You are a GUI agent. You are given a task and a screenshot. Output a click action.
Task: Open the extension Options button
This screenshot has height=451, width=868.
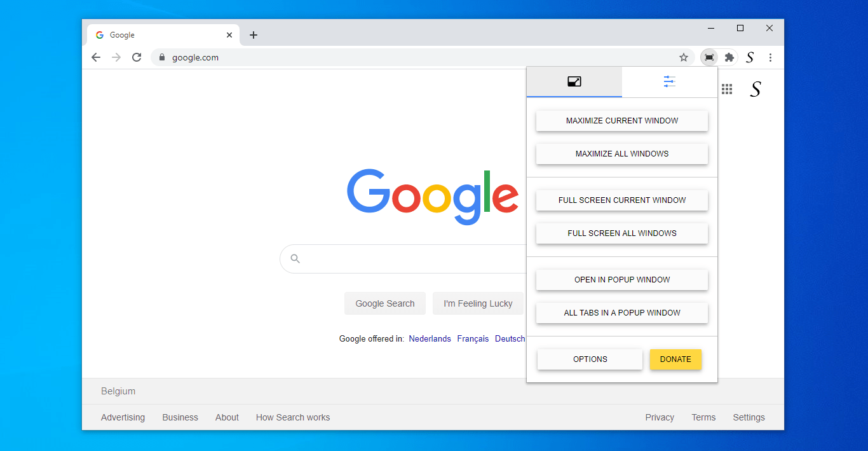click(590, 359)
